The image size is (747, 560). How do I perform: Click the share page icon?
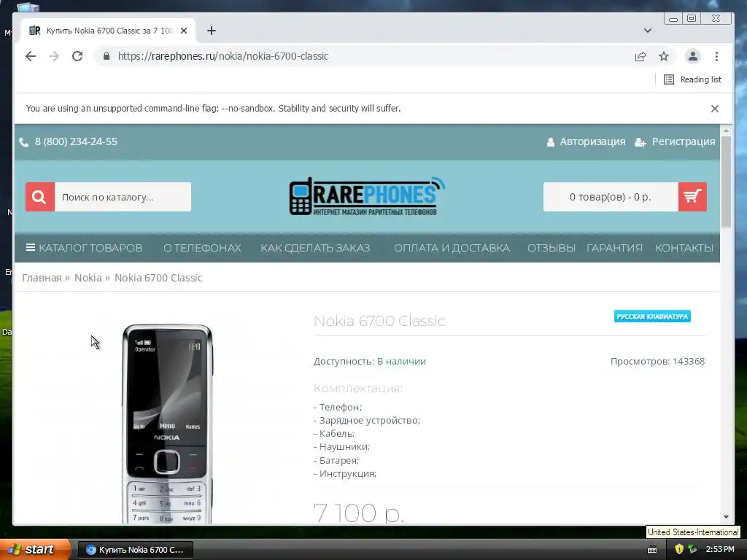click(640, 56)
